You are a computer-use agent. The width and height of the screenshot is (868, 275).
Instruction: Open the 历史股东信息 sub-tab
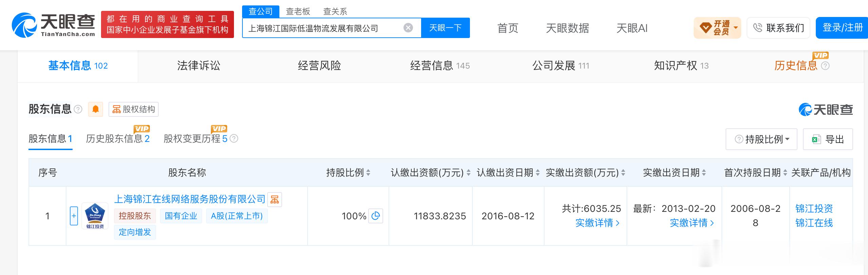click(118, 139)
